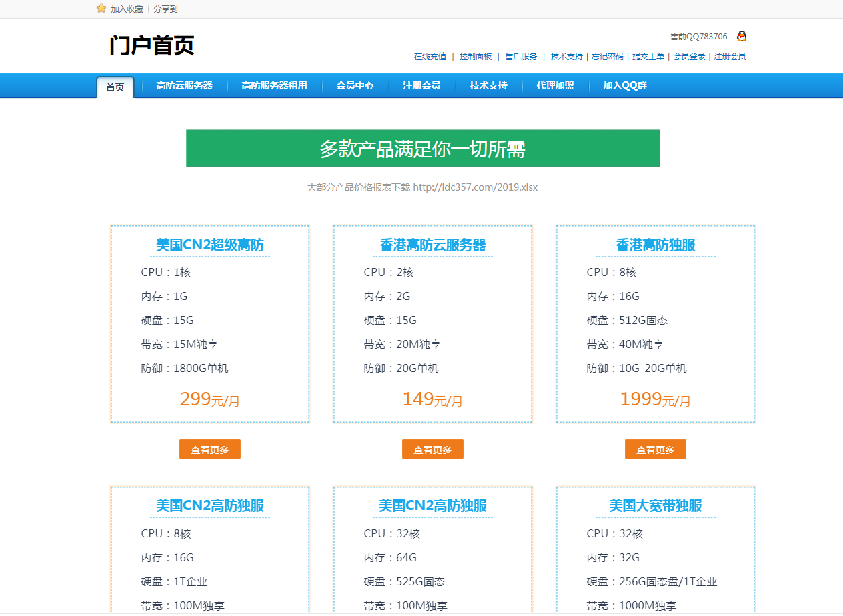Image resolution: width=843 pixels, height=616 pixels.
Task: Go to 高防云服务器 in navigation bar
Action: click(x=184, y=85)
